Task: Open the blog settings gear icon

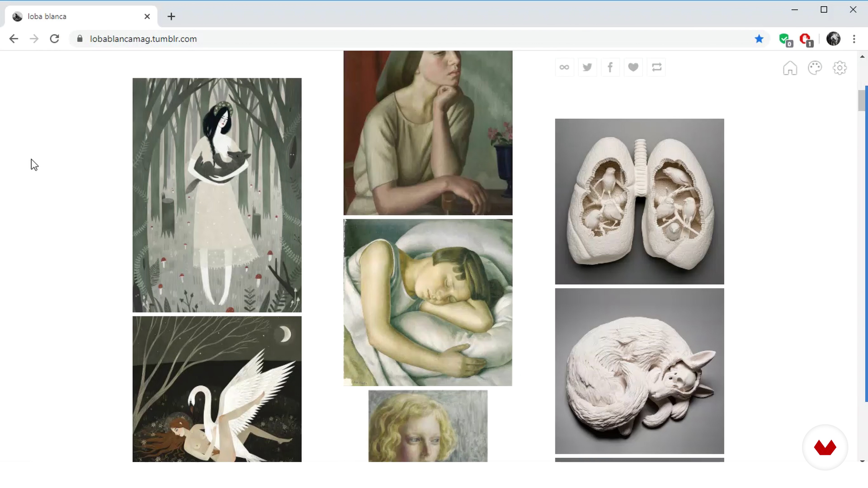Action: tap(840, 68)
